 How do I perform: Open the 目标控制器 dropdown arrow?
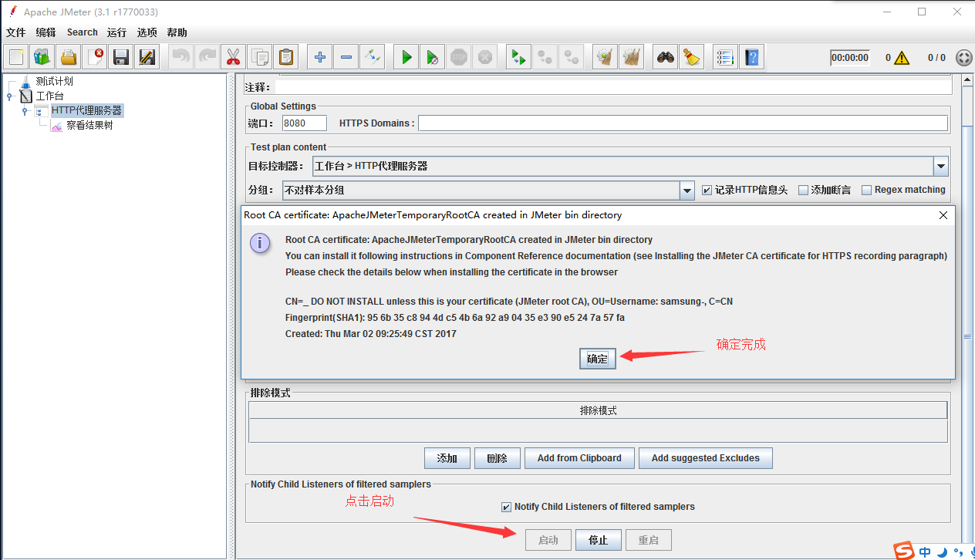pyautogui.click(x=940, y=166)
